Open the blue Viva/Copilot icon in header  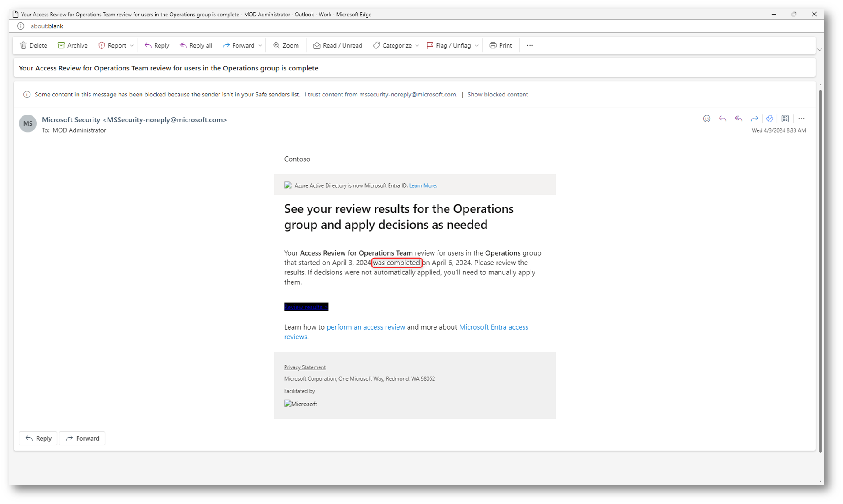point(770,119)
